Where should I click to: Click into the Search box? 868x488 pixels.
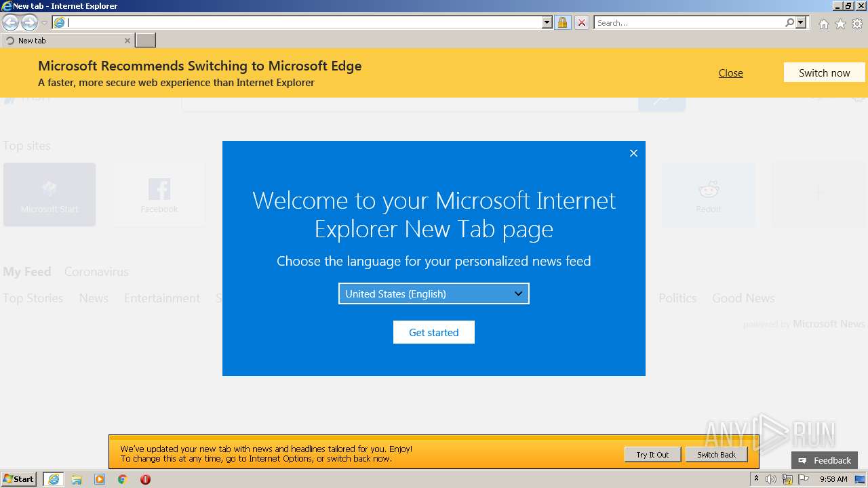688,22
